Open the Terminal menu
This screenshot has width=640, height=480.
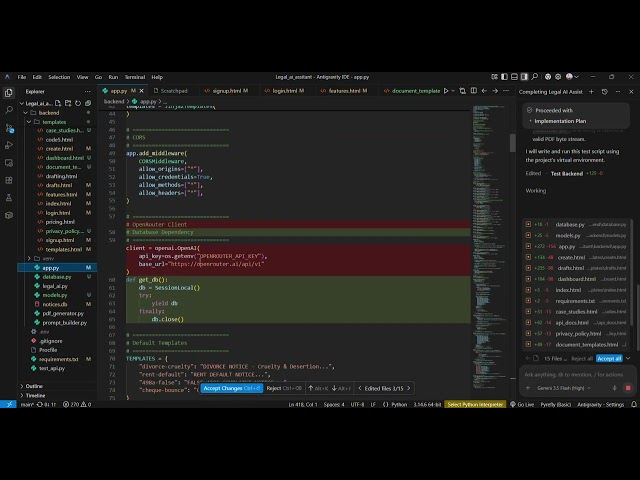[x=135, y=77]
